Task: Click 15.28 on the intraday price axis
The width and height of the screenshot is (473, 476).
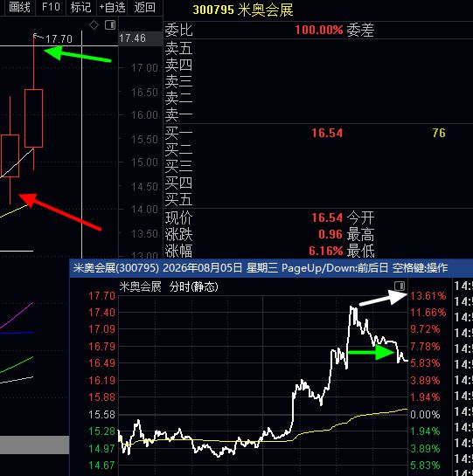Action: [101, 431]
